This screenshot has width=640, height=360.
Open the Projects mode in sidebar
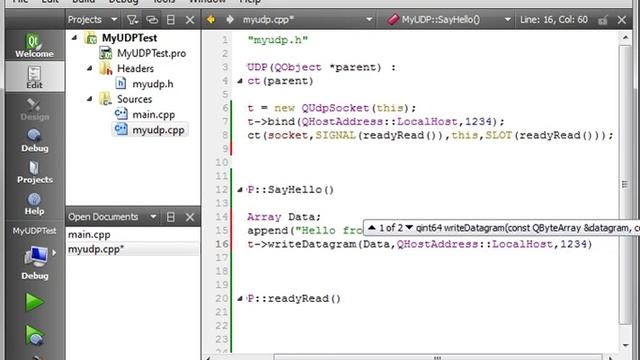coord(34,172)
